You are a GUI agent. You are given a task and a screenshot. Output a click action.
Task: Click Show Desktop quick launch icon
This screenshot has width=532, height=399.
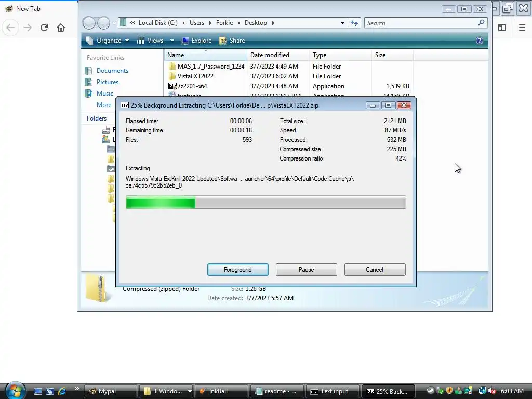37,391
